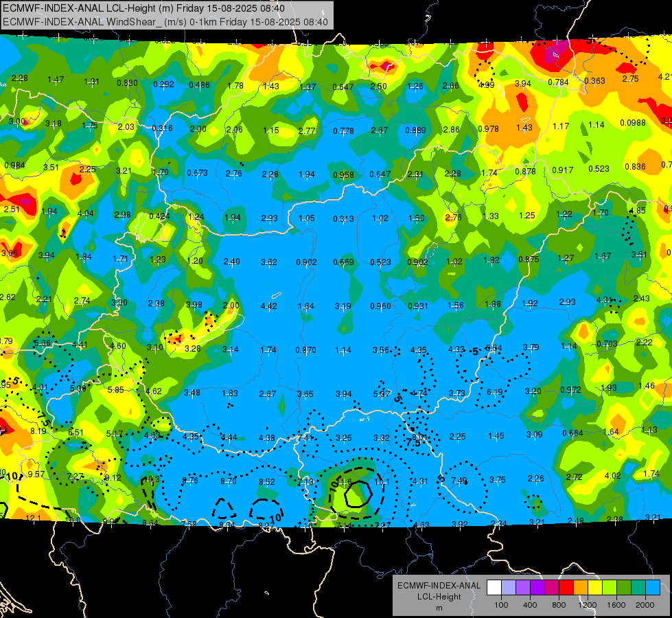Click the grid value 0.889
The image size is (672, 618).
tap(415, 130)
